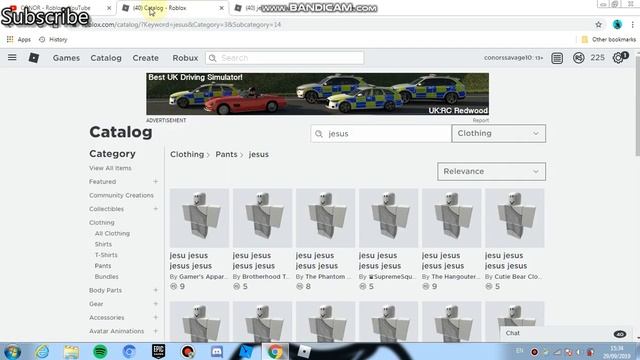Open the settings gear icon
The height and width of the screenshot is (360, 640).
pyautogui.click(x=618, y=58)
